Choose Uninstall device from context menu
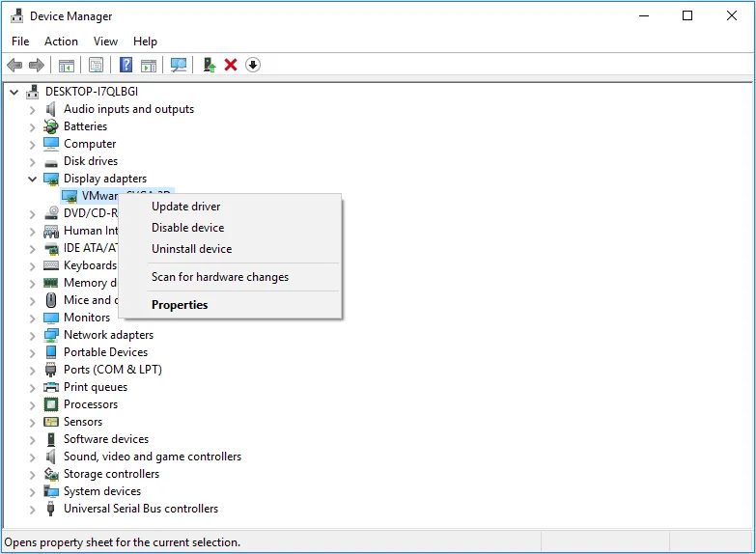Viewport: 756px width, 554px height. click(x=231, y=249)
